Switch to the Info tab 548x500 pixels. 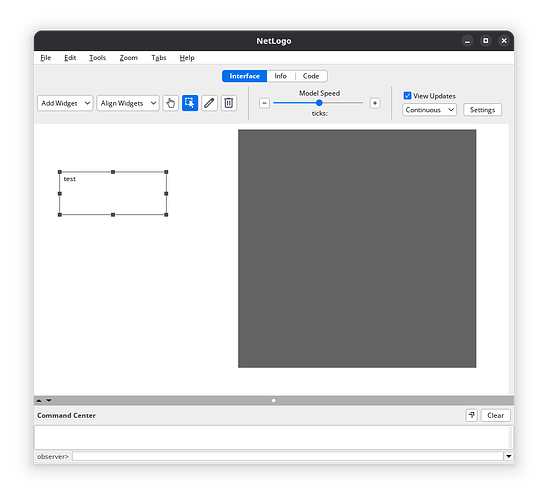(x=280, y=76)
